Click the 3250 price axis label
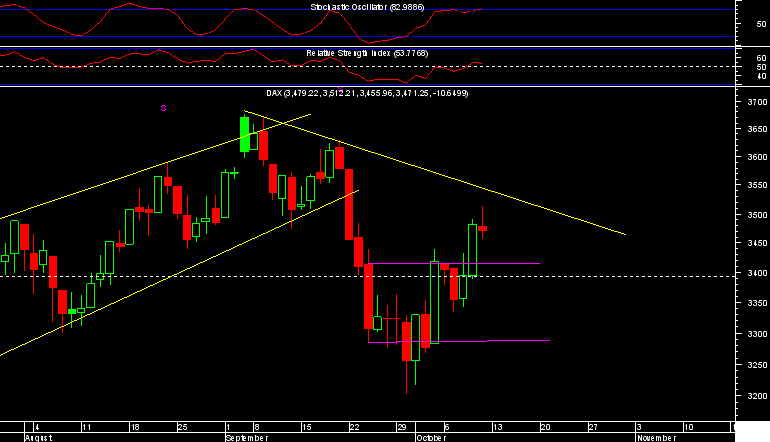Screen dimensions: 770x442 click(757, 365)
